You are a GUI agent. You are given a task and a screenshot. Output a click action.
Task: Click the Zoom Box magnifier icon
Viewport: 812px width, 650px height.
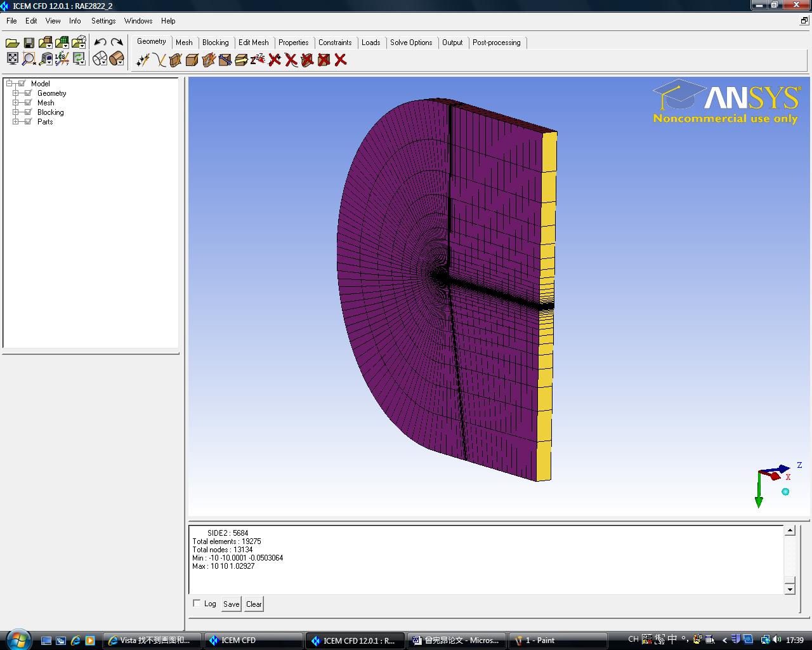29,59
